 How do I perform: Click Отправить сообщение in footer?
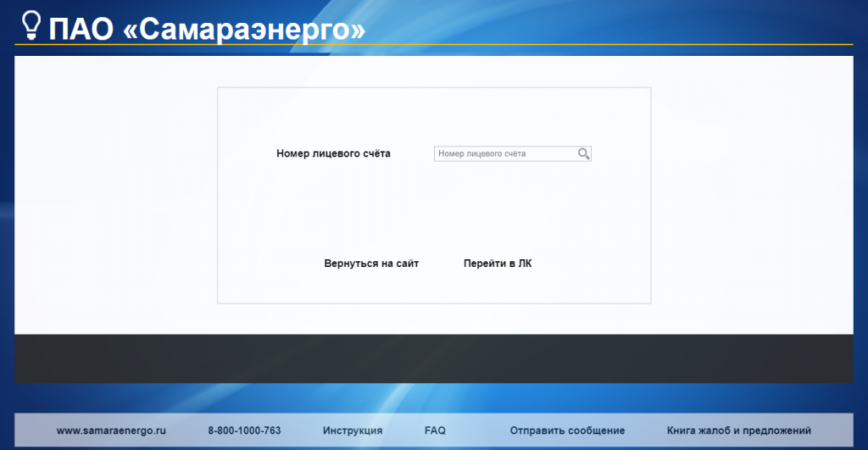click(x=567, y=431)
